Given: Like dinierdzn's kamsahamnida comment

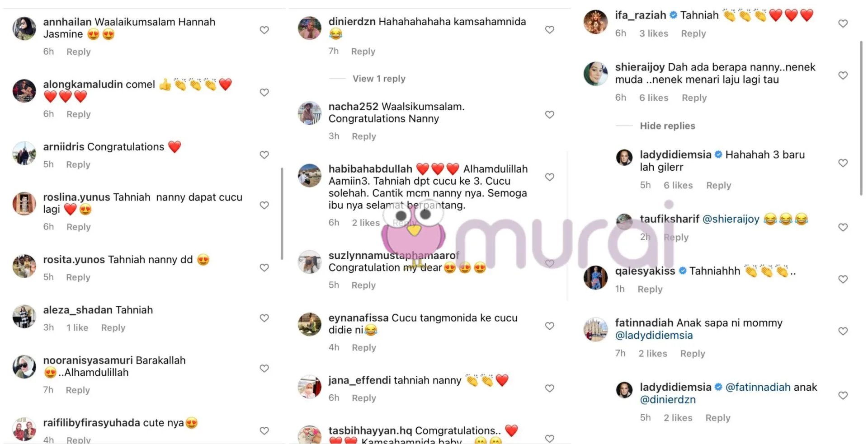Looking at the screenshot, I should (x=550, y=30).
